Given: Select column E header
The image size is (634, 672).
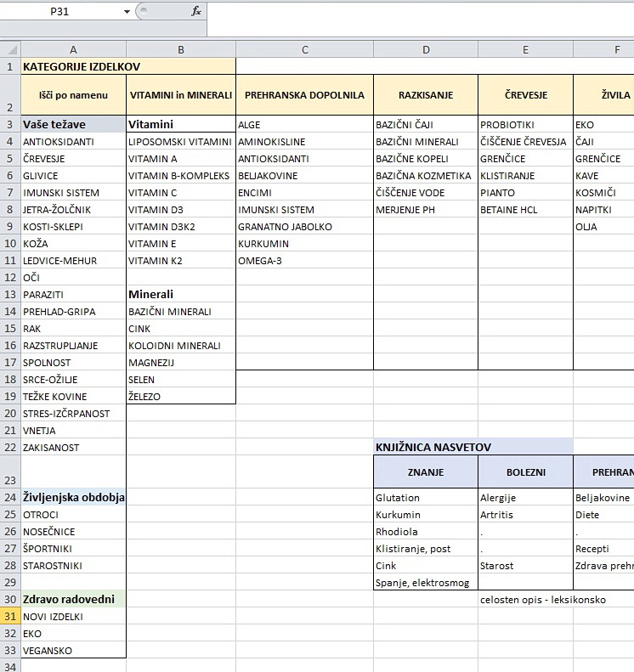Looking at the screenshot, I should (525, 50).
